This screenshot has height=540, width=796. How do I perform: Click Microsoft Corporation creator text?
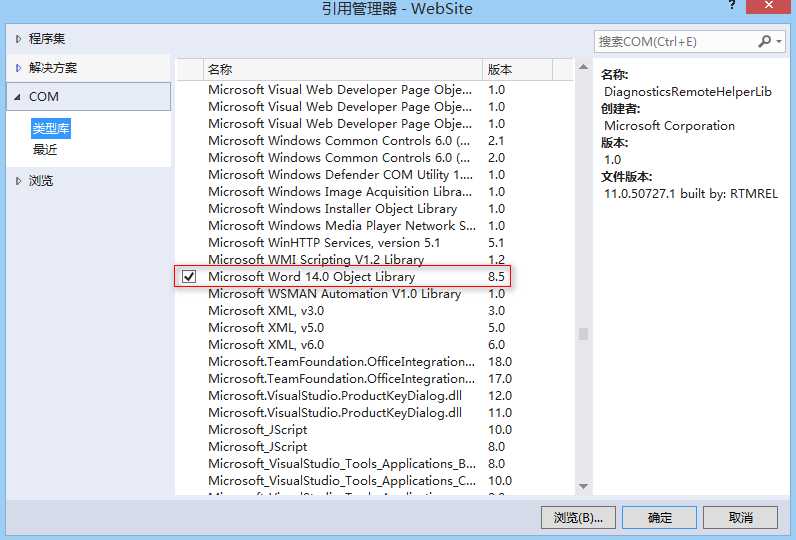[669, 126]
